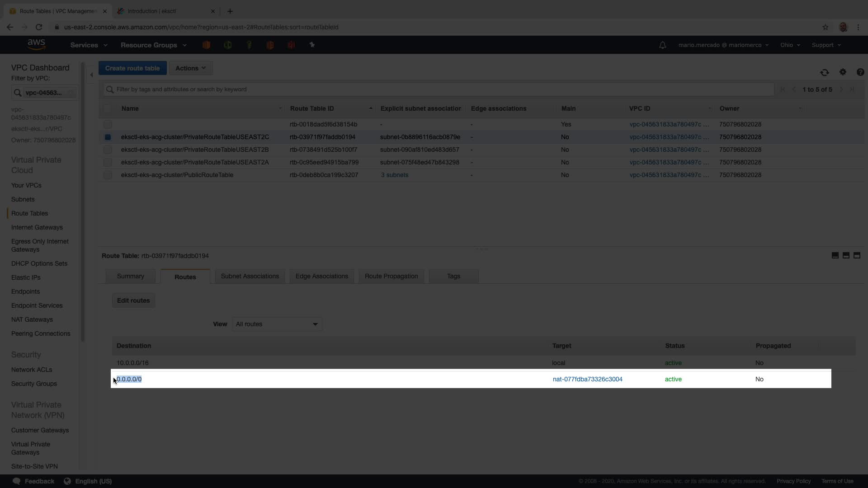Click the Edit routes button
The image size is (868, 488).
(x=133, y=300)
